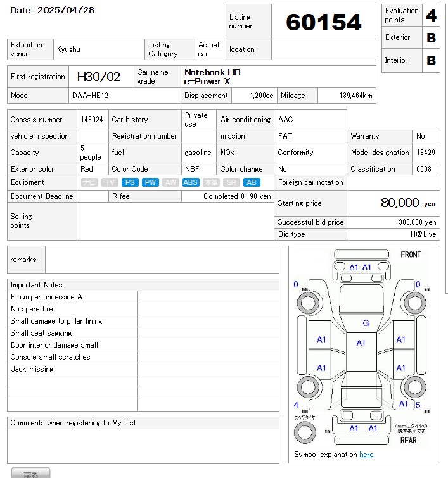Screen dimensions: 448x478
Task: Click the SR sunroof badge
Action: point(231,182)
